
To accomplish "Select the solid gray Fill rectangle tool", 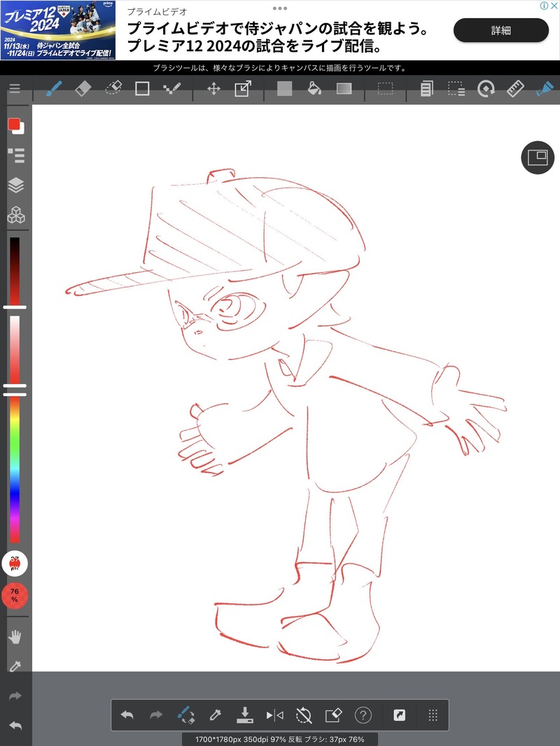I will pyautogui.click(x=284, y=88).
